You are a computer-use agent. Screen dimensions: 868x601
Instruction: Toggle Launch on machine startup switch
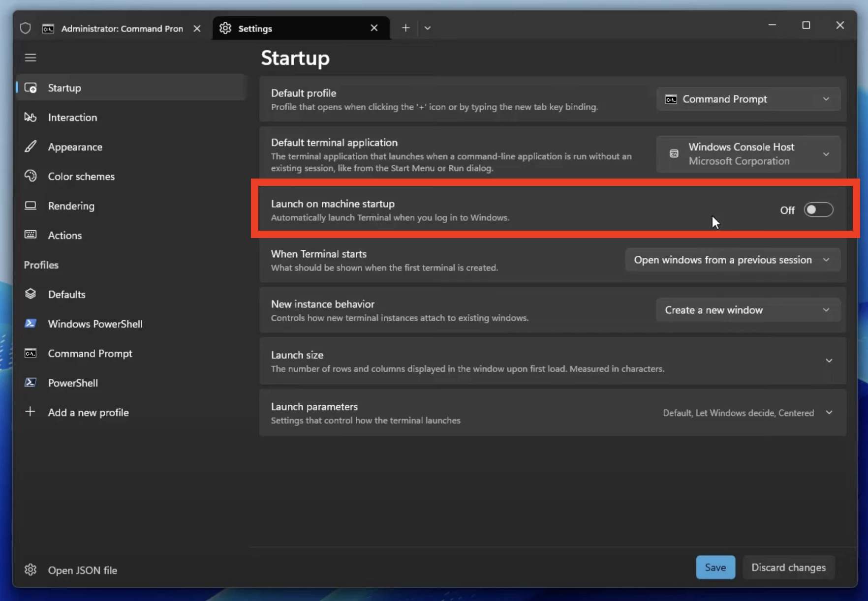[818, 210]
